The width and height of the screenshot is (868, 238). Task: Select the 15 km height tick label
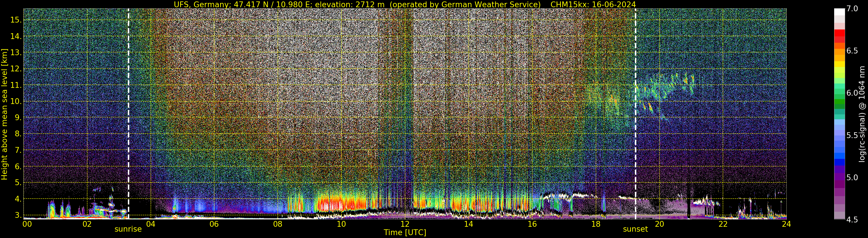16,20
